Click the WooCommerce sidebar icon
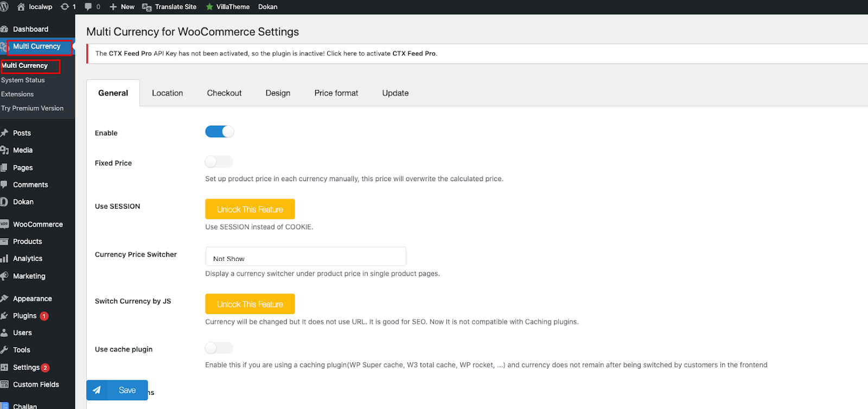Screen dimensions: 868x409 (5, 224)
